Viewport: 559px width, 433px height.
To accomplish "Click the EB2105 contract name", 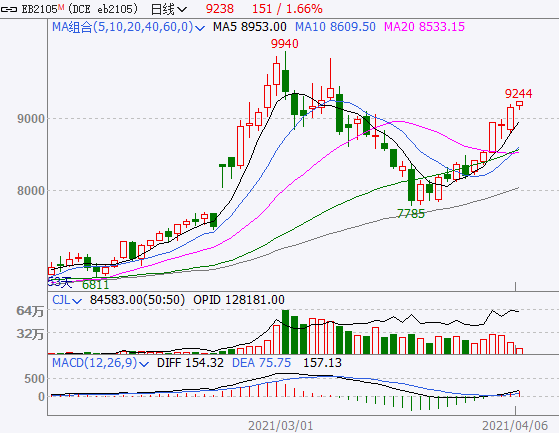I will coord(38,9).
